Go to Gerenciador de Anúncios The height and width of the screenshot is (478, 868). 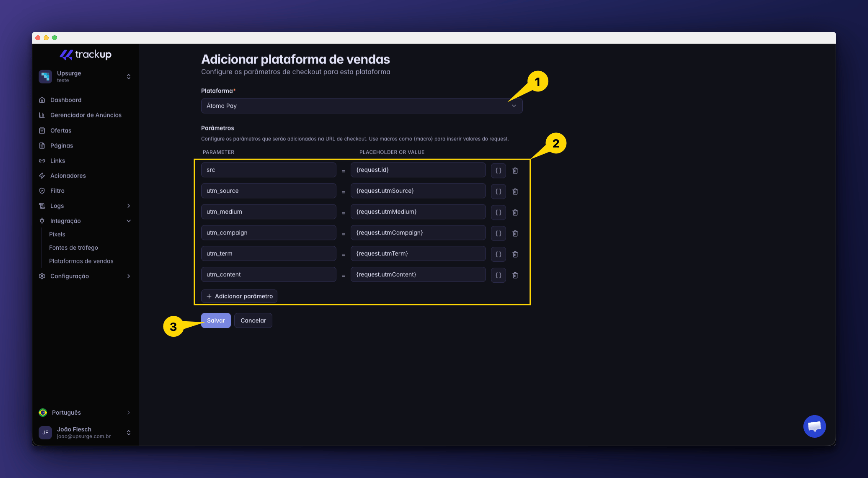pyautogui.click(x=86, y=115)
